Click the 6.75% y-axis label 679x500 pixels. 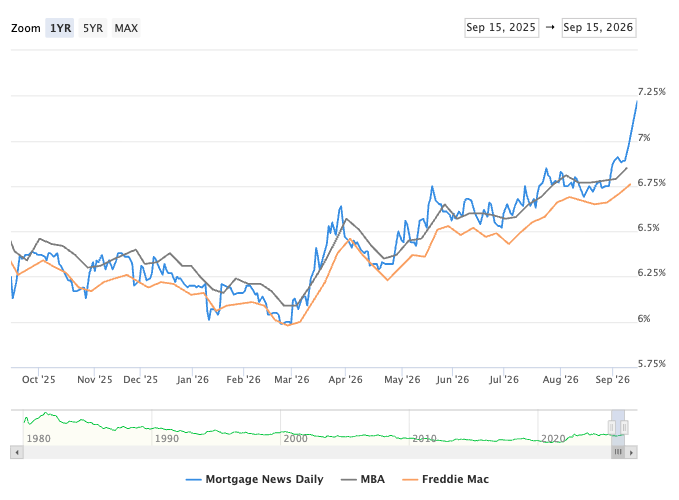point(651,183)
